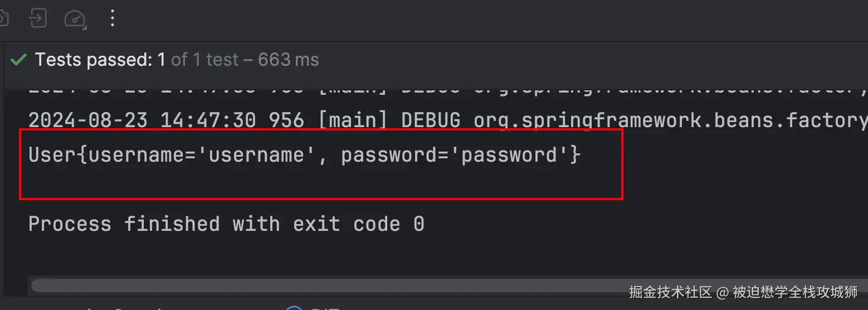Screen dimensions: 868x310
Task: Open the speedometer profiler icon
Action: [x=75, y=19]
